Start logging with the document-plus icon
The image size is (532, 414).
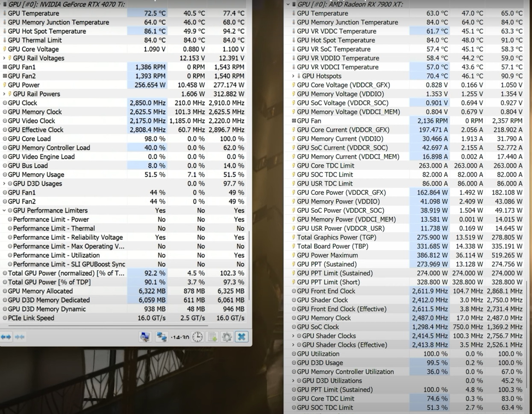coord(212,337)
